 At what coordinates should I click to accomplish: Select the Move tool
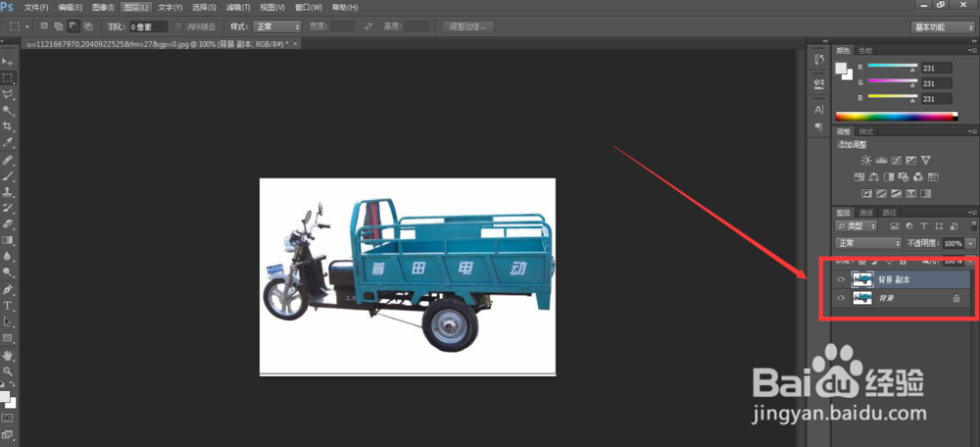(8, 62)
